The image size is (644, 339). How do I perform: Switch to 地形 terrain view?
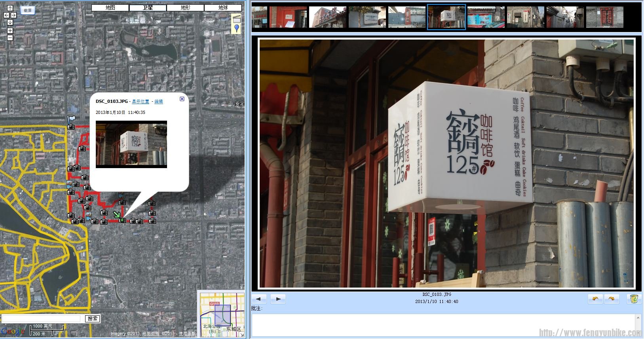(185, 8)
